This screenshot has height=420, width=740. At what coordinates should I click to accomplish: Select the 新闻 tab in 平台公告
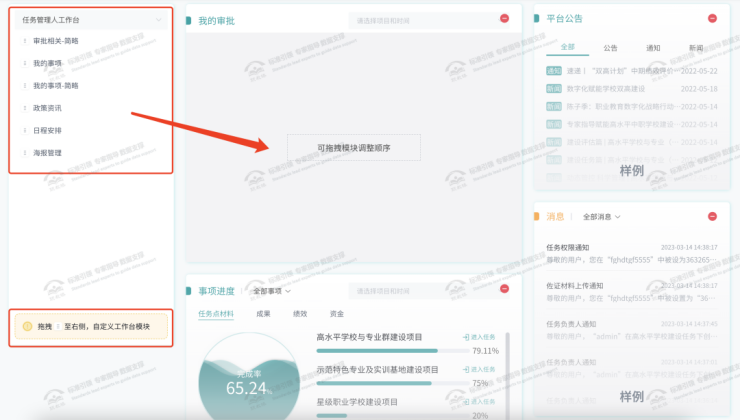(695, 47)
